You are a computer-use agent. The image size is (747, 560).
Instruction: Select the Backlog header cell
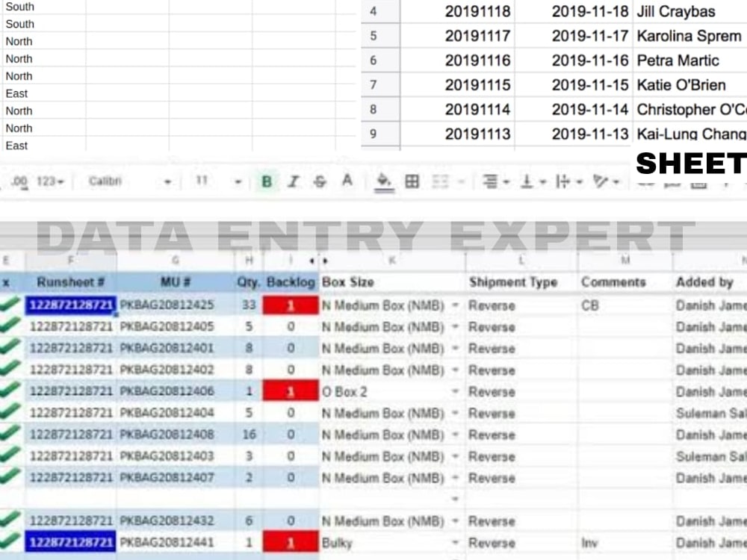pos(291,282)
